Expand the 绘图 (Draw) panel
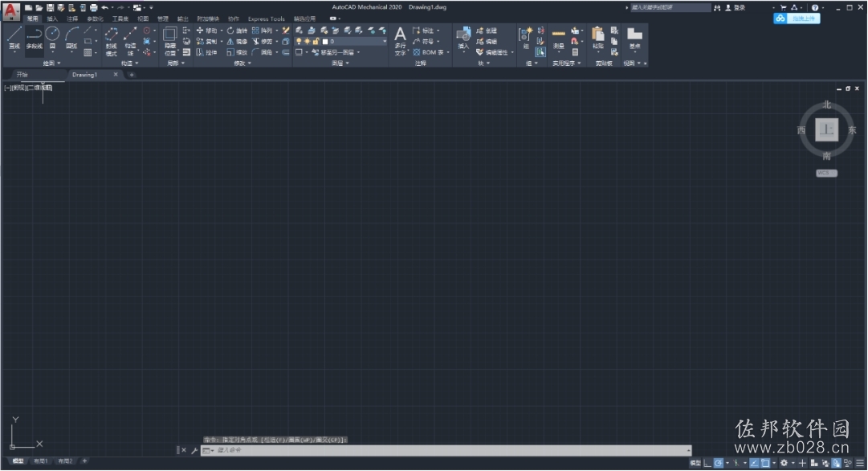868x471 pixels. [51, 63]
